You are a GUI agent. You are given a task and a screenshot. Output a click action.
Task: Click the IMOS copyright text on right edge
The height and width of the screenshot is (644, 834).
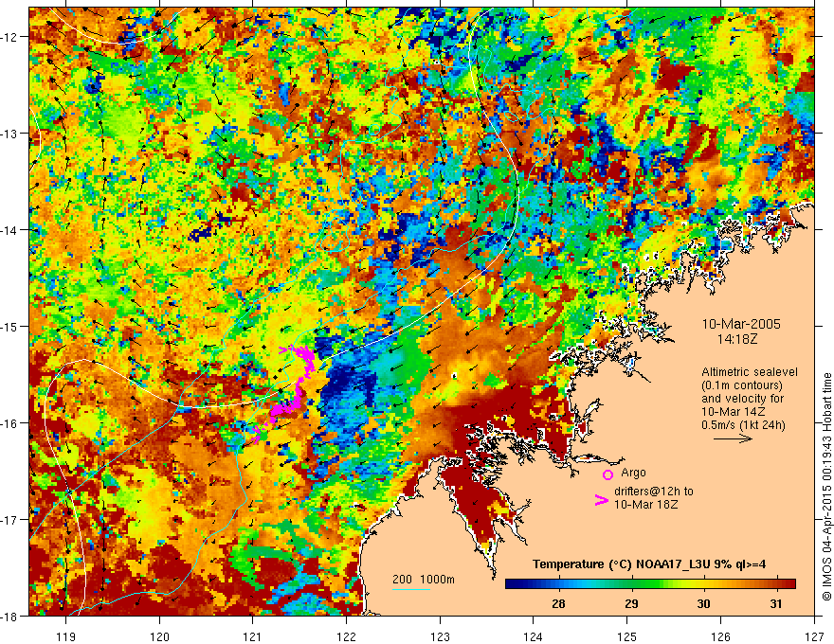click(x=826, y=487)
